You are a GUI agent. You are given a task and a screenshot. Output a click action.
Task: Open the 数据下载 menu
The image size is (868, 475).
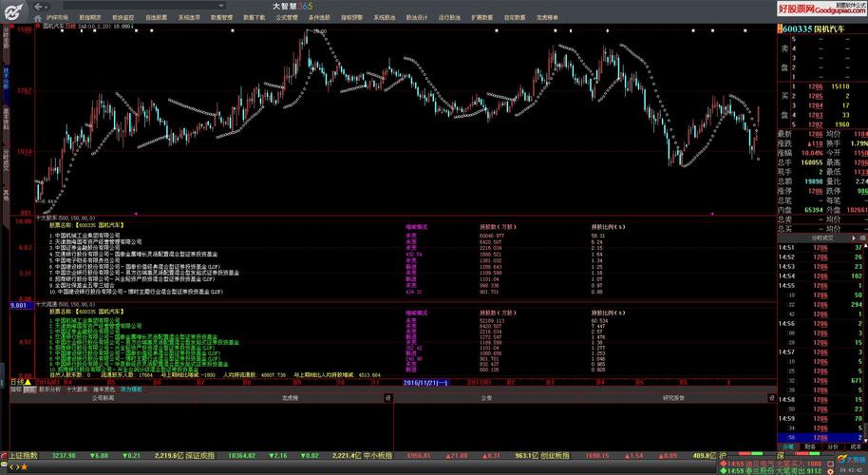(x=255, y=18)
